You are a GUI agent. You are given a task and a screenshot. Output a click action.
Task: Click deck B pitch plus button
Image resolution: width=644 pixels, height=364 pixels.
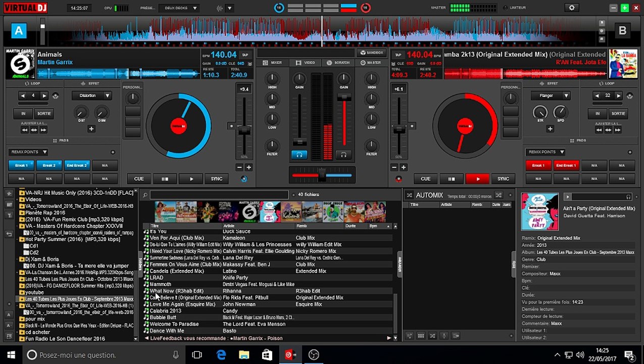403,167
